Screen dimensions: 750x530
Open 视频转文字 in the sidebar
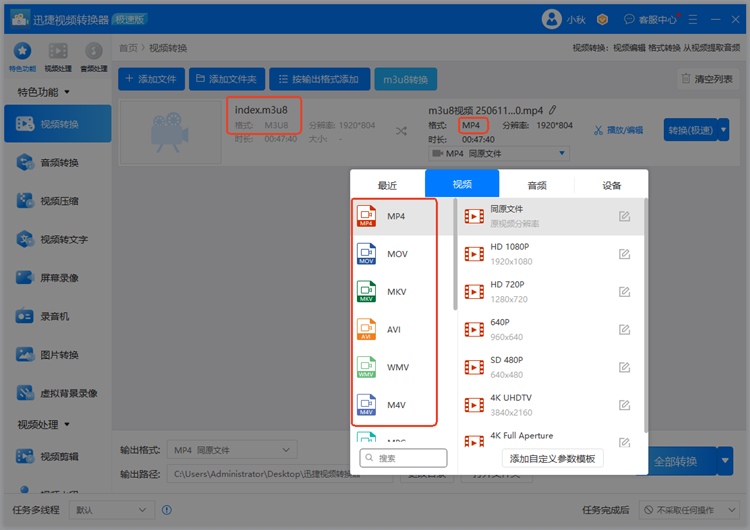pos(58,239)
